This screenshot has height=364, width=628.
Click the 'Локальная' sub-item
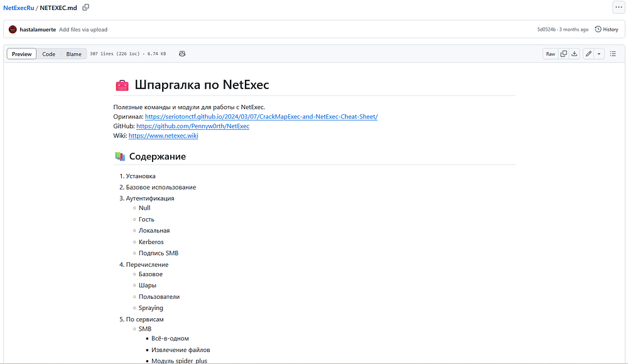(154, 231)
